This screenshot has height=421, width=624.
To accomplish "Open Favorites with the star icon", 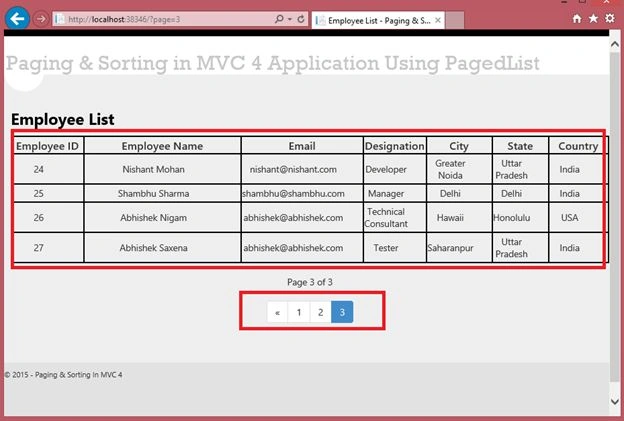I will pos(593,18).
